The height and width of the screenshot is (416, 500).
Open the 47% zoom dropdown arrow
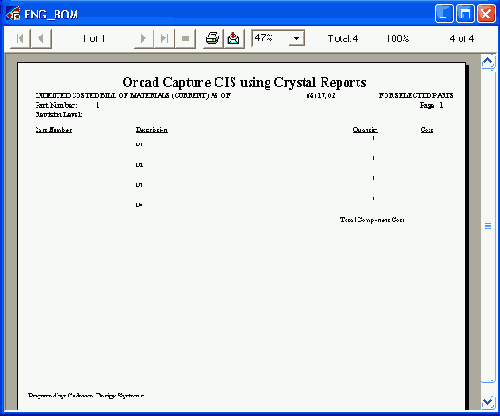pos(296,38)
